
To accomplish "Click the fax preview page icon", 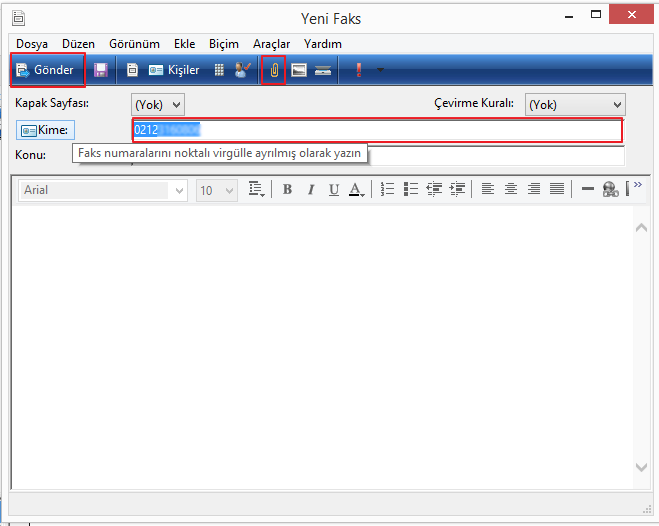I will pyautogui.click(x=132, y=70).
